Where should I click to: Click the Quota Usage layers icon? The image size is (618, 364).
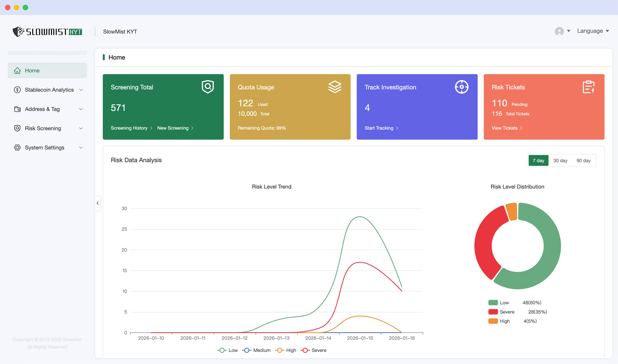pyautogui.click(x=335, y=87)
